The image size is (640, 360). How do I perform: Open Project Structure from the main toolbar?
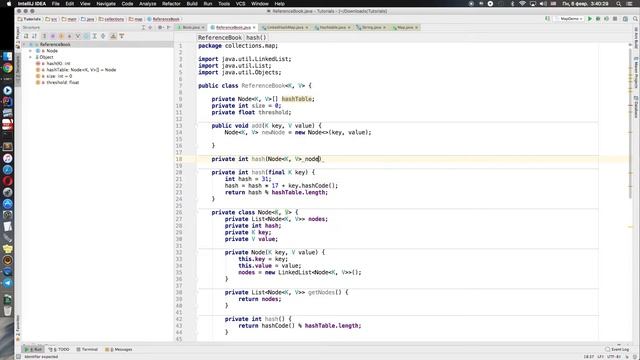625,19
